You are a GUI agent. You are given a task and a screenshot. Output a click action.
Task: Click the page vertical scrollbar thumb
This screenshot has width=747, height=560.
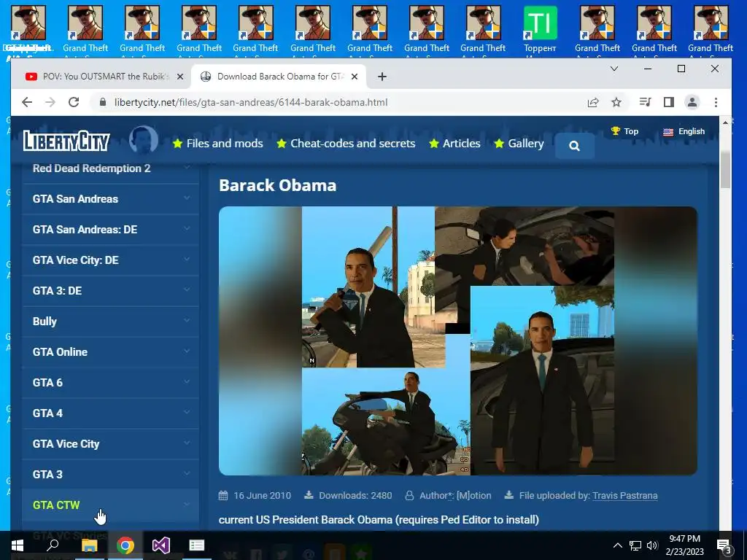click(x=725, y=170)
